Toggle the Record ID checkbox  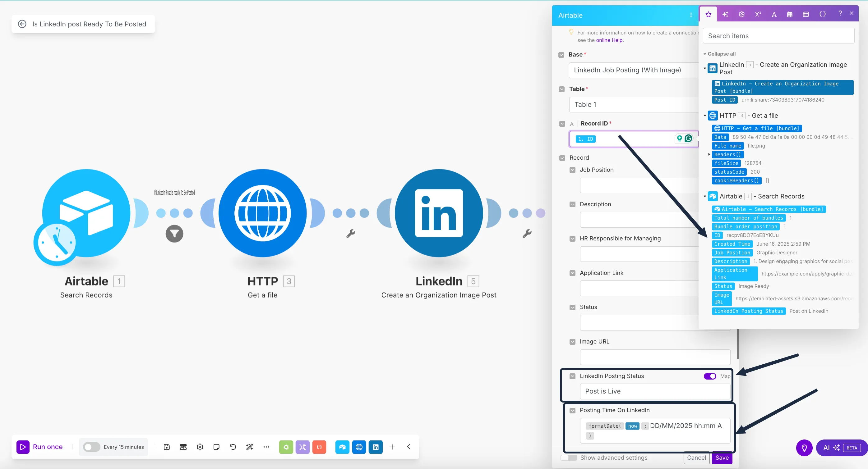(x=562, y=124)
